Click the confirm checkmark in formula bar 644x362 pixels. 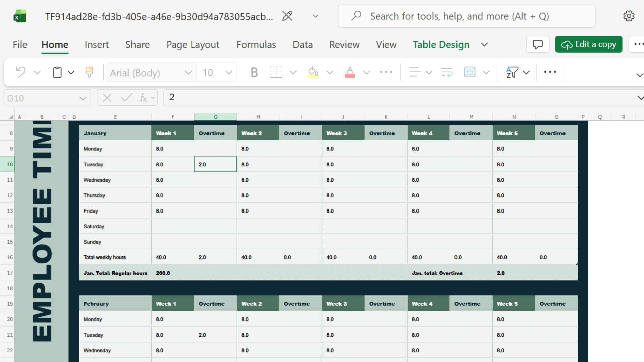pyautogui.click(x=126, y=98)
